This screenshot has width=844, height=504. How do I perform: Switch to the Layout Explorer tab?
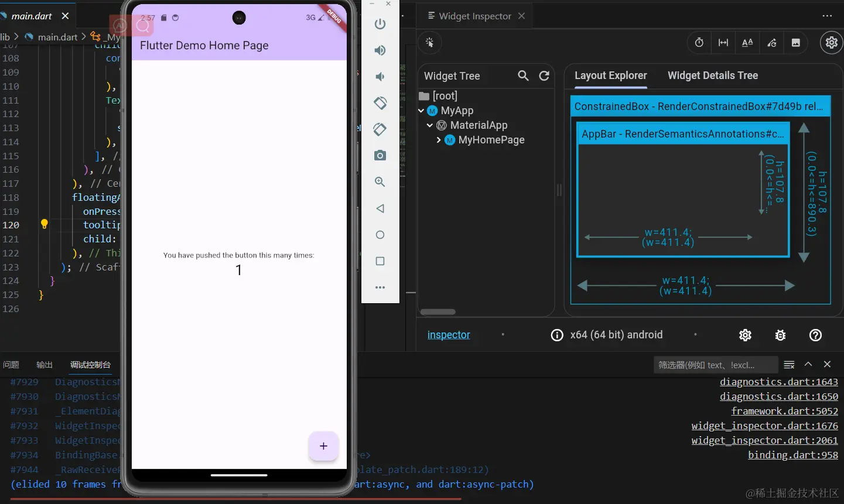click(611, 76)
